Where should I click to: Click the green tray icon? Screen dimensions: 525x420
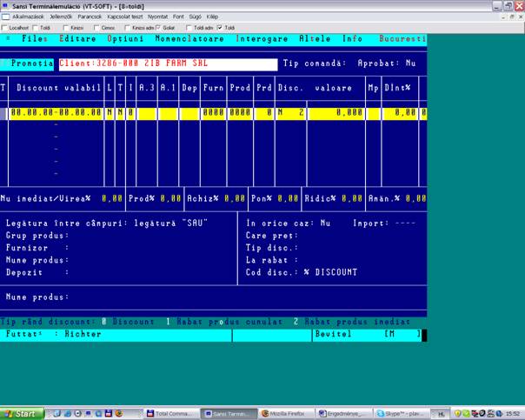(466, 414)
